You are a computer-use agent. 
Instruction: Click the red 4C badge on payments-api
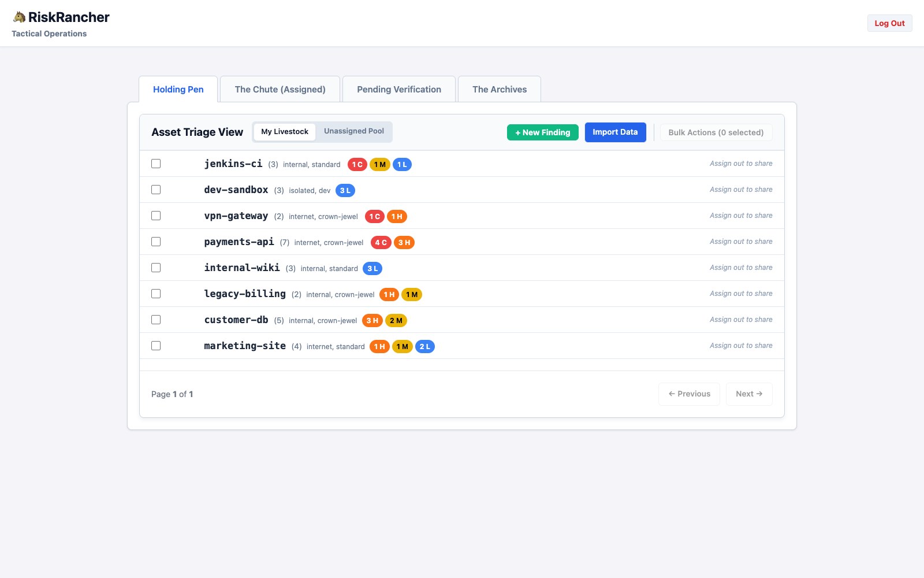[381, 243]
